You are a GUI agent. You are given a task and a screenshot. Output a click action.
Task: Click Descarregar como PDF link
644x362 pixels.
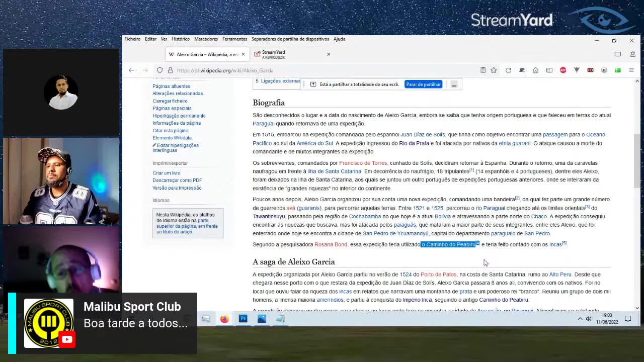[177, 180]
